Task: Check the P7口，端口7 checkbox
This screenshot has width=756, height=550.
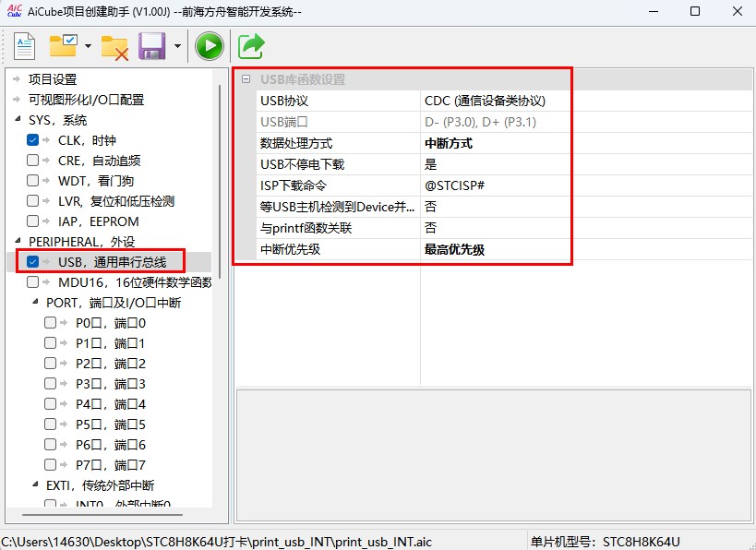Action: click(50, 465)
